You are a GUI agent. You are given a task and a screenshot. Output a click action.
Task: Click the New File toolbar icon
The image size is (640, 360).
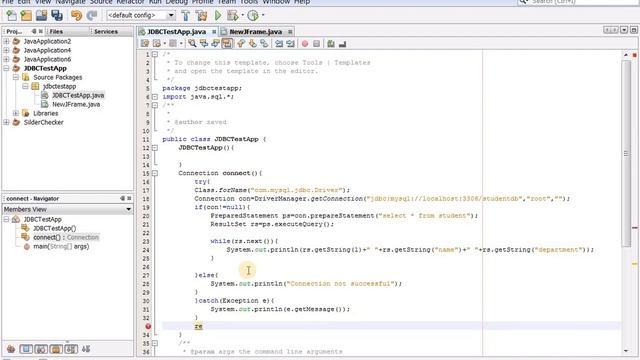[11, 16]
